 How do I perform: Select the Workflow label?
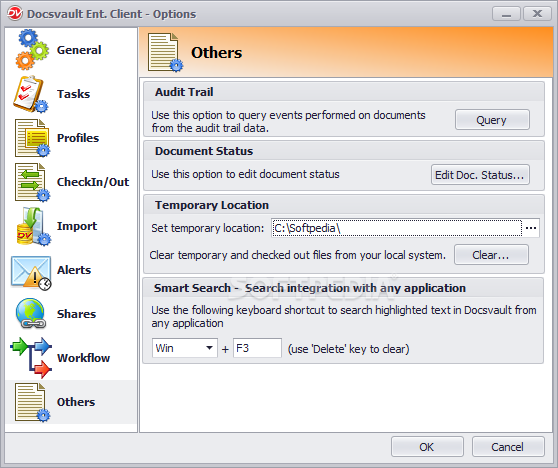coord(84,358)
